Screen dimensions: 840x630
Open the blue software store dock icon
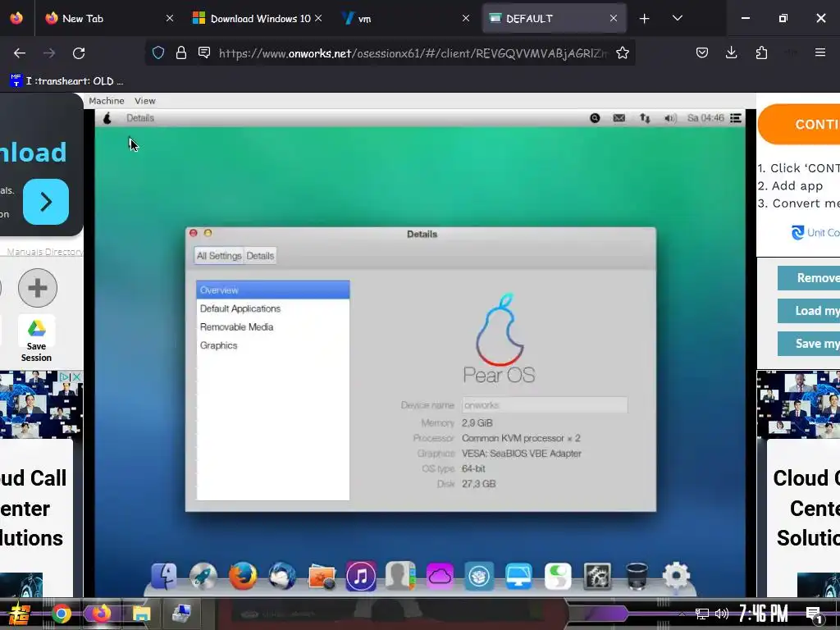pyautogui.click(x=479, y=577)
